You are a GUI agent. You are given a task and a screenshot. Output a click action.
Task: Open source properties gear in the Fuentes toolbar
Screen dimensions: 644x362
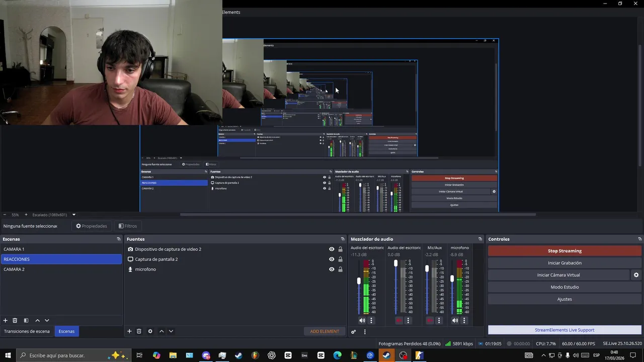(150, 331)
